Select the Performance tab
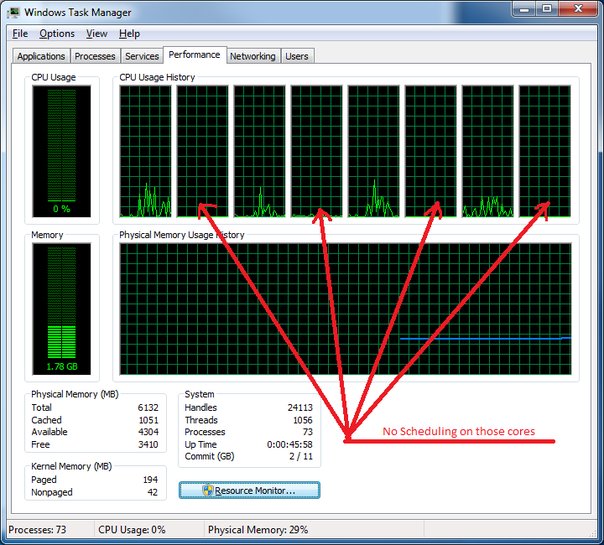Image resolution: width=604 pixels, height=545 pixels. click(195, 55)
